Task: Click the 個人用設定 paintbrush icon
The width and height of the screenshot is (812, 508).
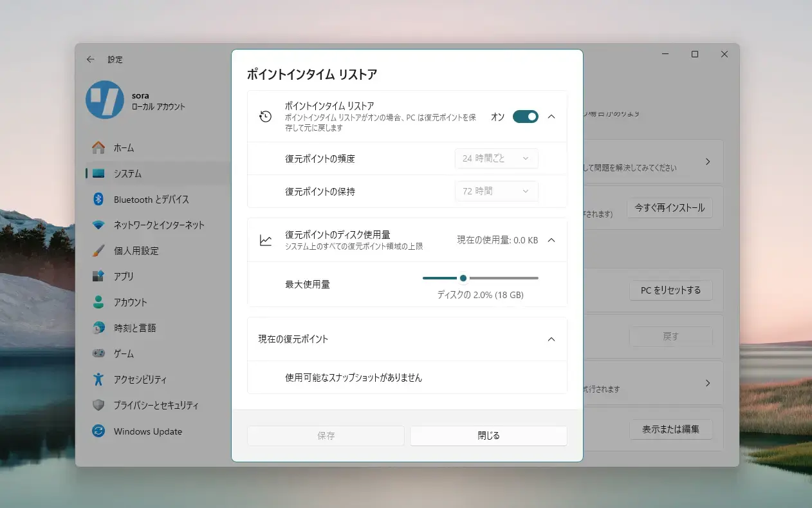Action: tap(98, 250)
